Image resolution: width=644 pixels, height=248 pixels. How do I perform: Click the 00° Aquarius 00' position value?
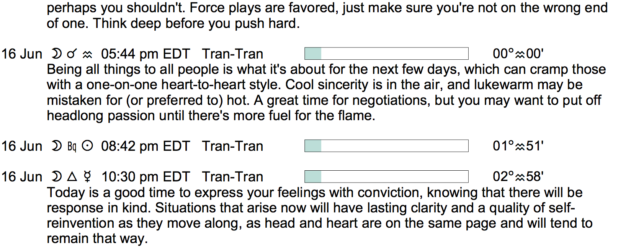point(518,54)
